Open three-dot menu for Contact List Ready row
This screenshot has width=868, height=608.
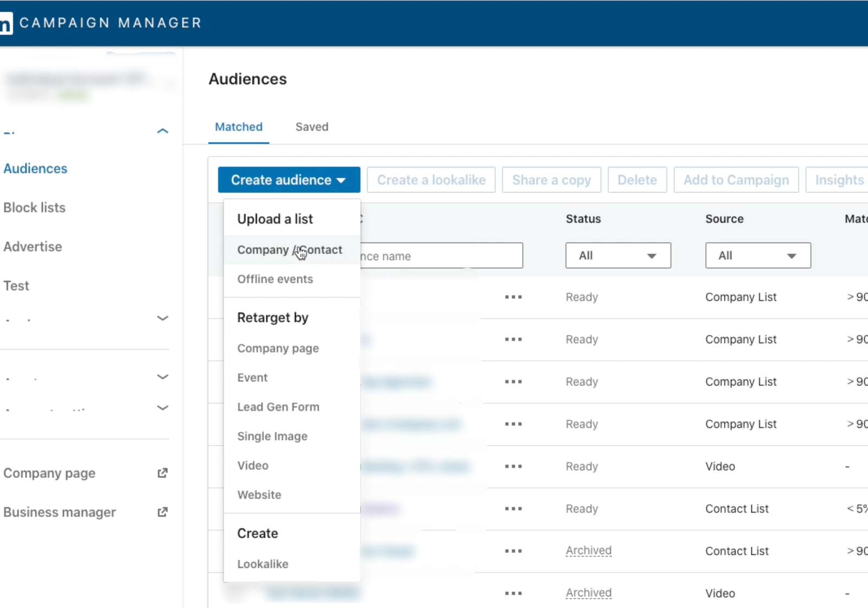click(513, 509)
